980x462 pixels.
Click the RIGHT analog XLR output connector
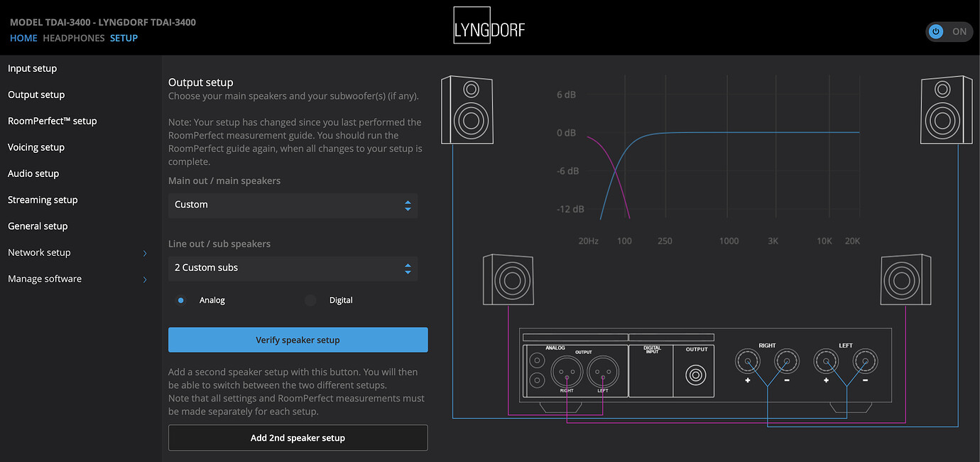pyautogui.click(x=567, y=370)
